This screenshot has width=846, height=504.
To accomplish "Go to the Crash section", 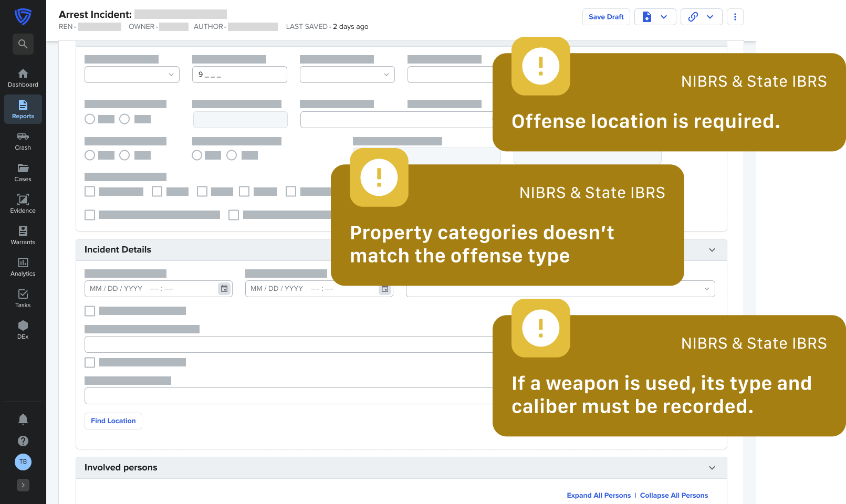I will click(23, 141).
